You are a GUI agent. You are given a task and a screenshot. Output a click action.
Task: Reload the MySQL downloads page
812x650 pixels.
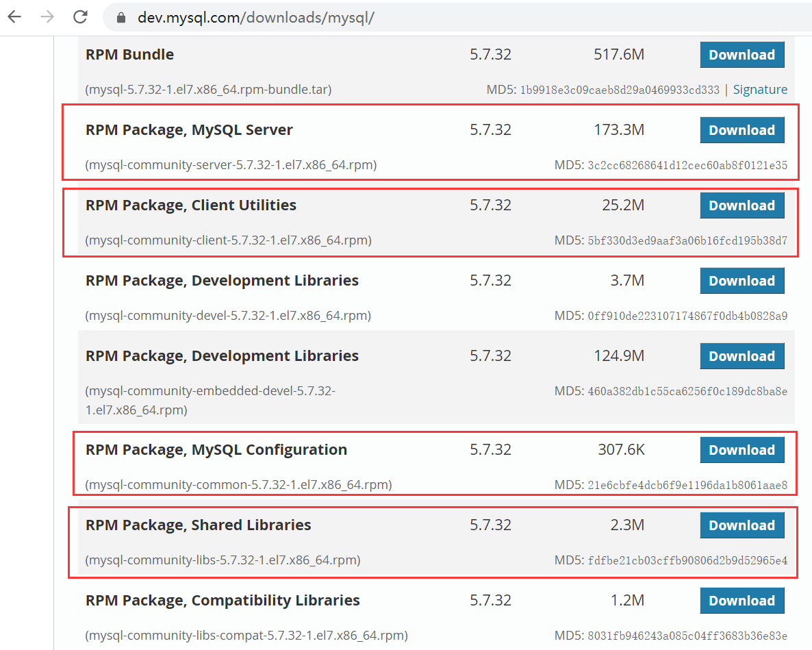pos(79,16)
